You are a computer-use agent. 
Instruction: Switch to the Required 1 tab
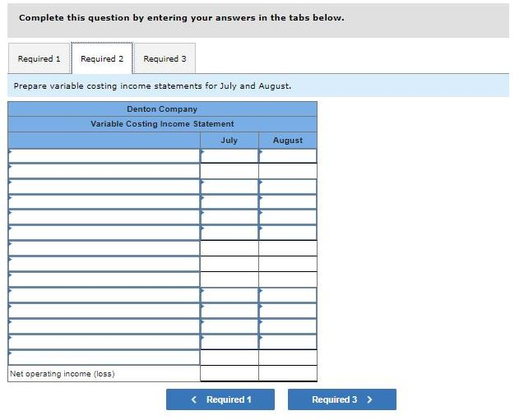point(39,58)
